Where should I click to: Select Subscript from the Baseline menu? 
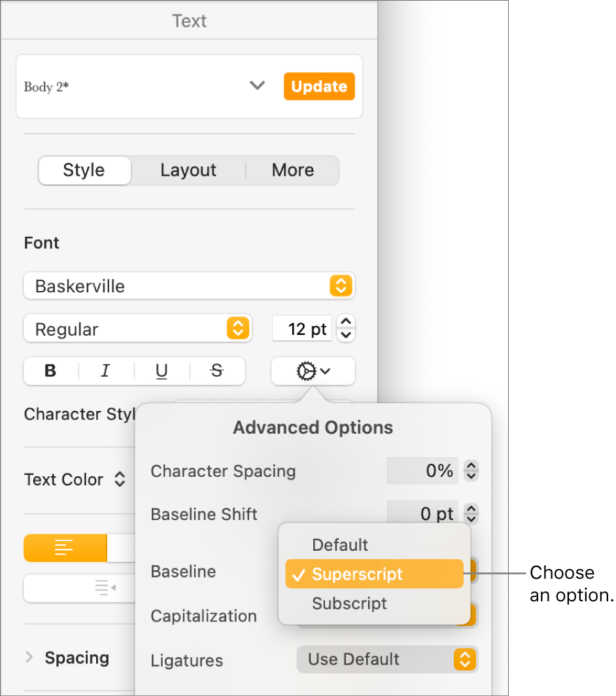349,603
